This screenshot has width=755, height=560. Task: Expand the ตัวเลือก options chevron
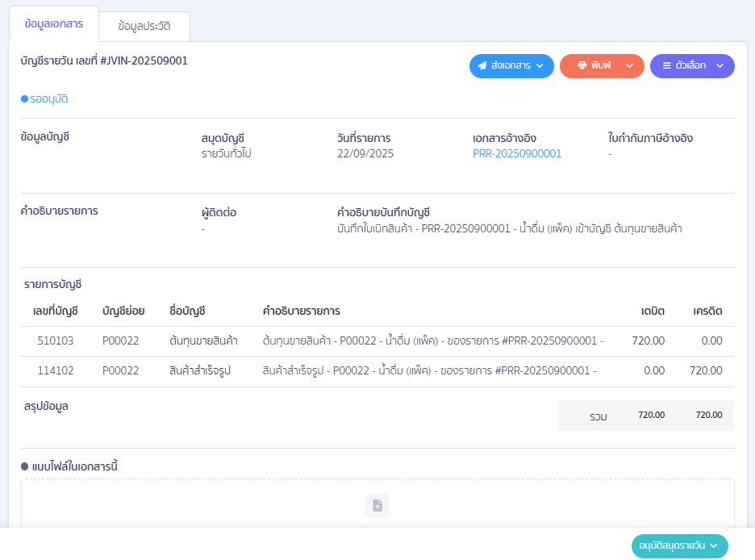pos(720,66)
